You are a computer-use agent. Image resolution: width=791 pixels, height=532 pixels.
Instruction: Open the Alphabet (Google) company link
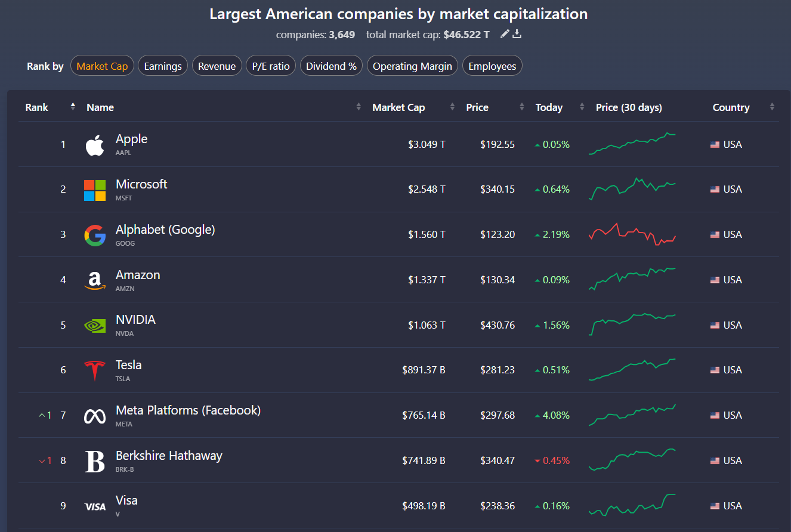coord(165,230)
